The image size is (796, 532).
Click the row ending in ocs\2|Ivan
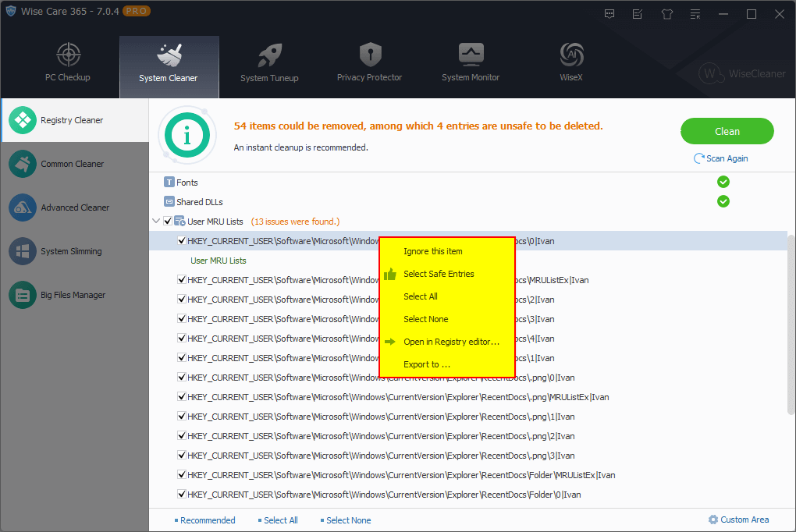click(468, 300)
